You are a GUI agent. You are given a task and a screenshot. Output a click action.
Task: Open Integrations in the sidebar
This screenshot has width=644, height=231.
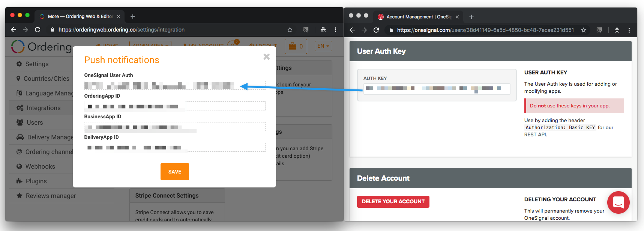pyautogui.click(x=44, y=108)
